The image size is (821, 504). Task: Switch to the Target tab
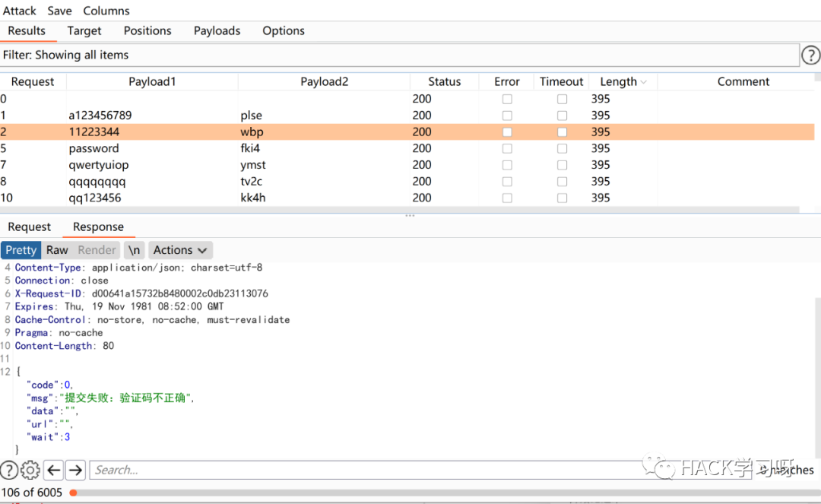(x=84, y=31)
